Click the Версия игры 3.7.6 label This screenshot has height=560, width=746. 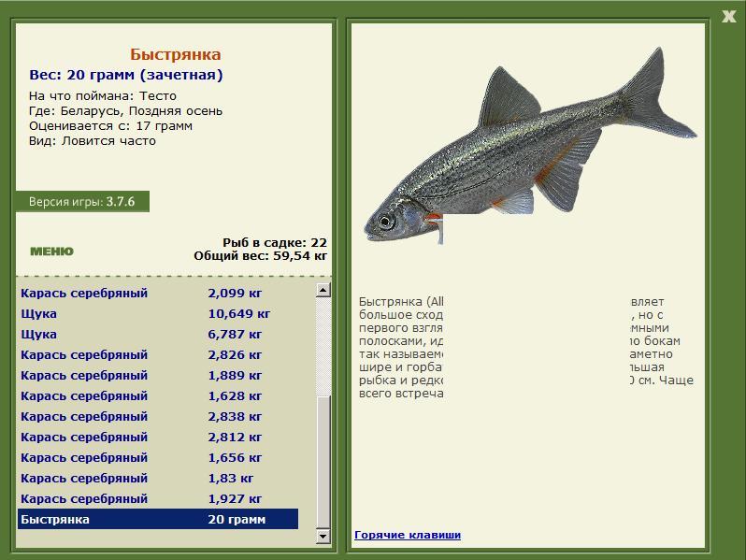pyautogui.click(x=82, y=202)
